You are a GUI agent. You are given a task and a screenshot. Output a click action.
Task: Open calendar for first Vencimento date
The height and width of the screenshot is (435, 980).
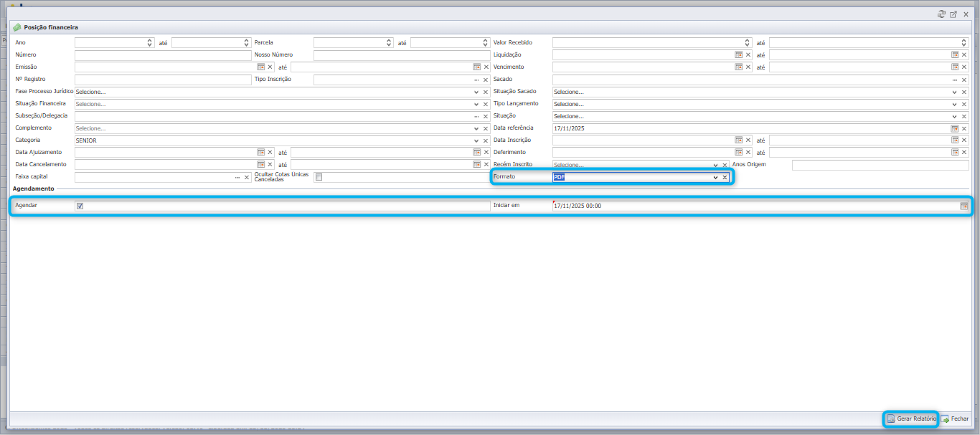[739, 67]
